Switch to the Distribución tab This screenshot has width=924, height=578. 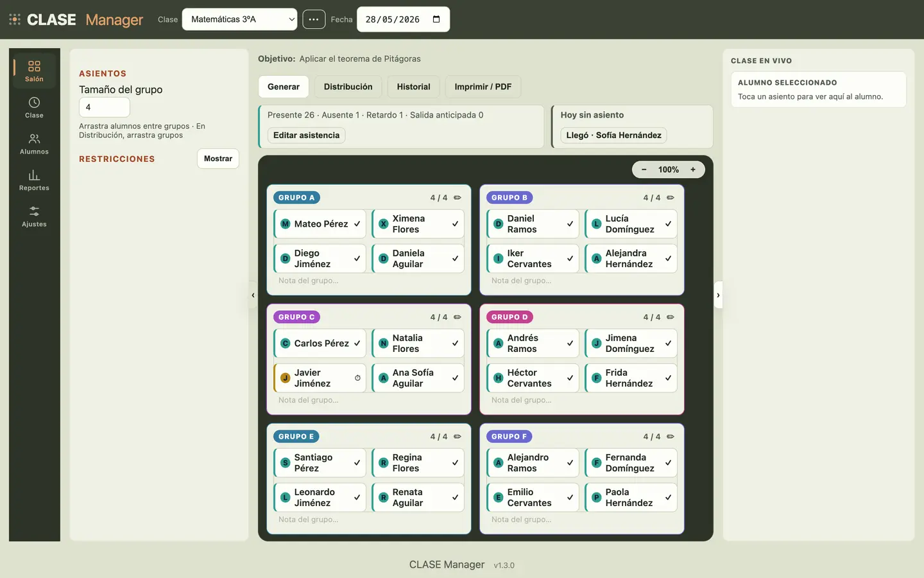tap(348, 87)
